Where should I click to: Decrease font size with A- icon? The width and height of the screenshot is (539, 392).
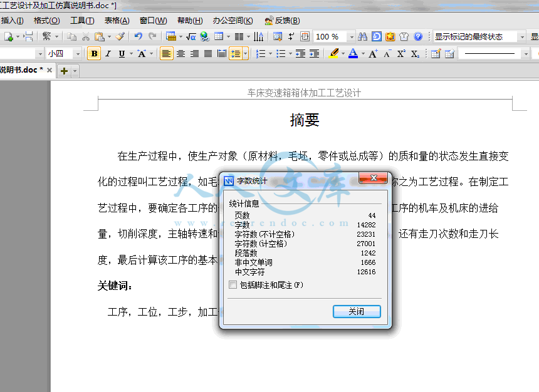click(387, 54)
